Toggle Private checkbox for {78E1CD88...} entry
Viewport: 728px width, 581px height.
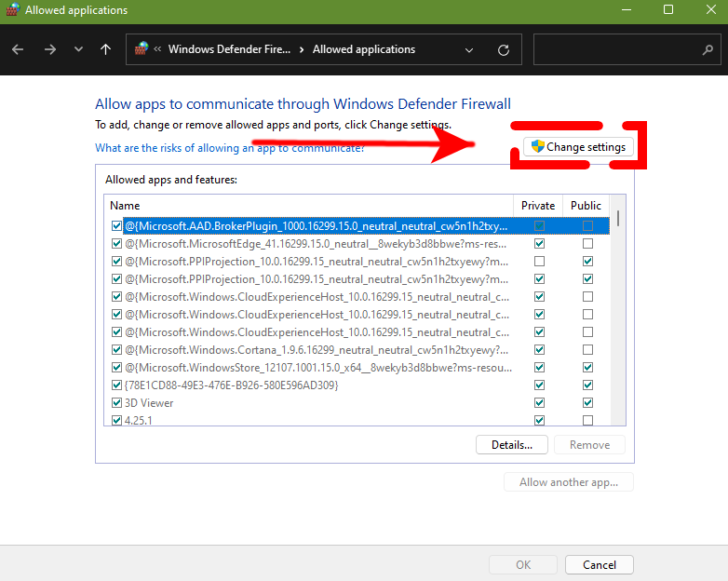click(x=539, y=385)
